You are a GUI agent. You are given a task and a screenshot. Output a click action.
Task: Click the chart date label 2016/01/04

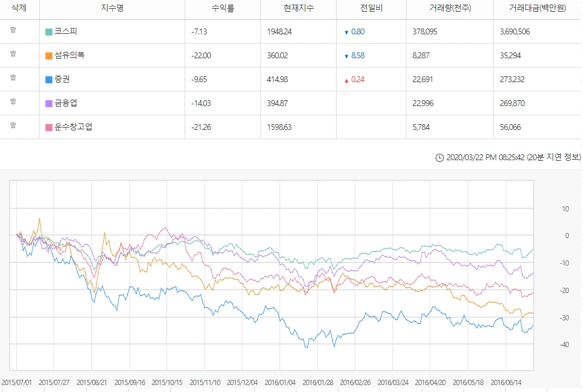click(280, 382)
